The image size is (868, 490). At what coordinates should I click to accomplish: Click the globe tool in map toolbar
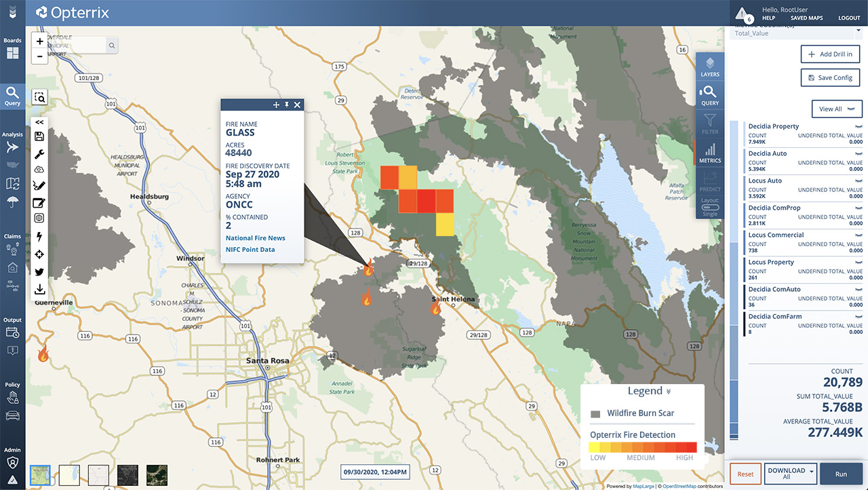pos(39,219)
